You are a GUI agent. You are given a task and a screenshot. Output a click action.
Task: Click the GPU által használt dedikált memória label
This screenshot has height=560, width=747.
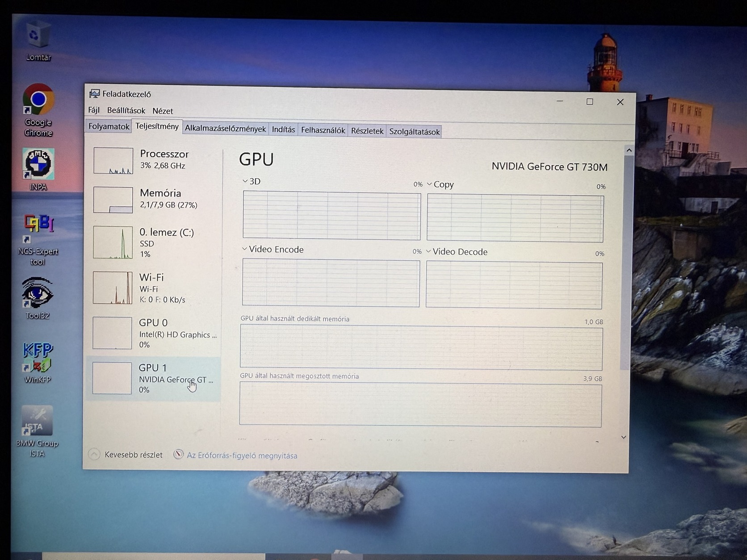pos(295,319)
